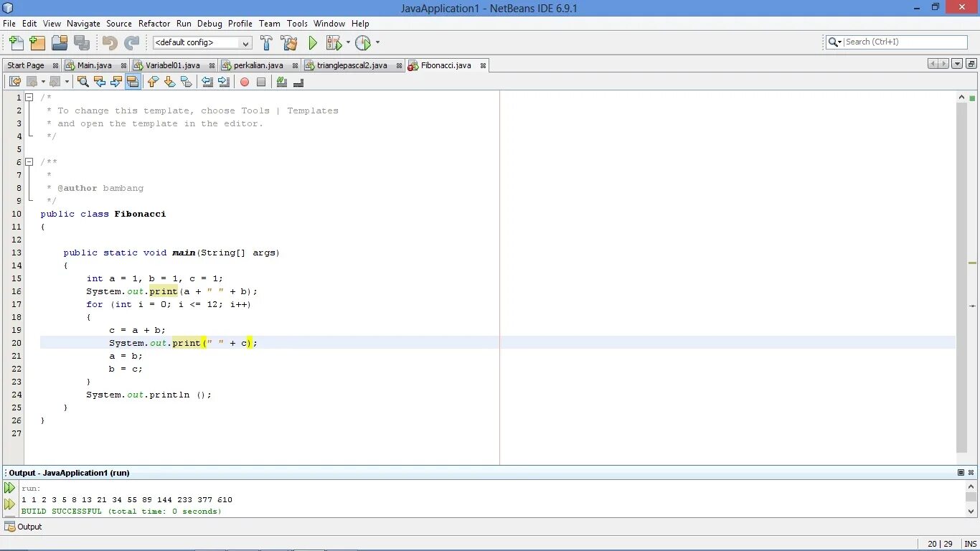Save all files using Save All icon
The height and width of the screenshot is (551, 980).
point(82,43)
